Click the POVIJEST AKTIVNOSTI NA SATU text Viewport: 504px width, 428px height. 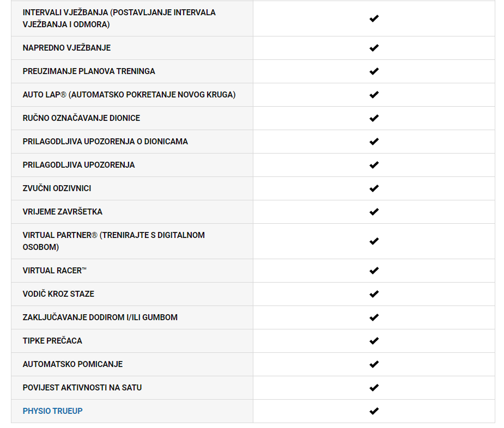click(x=82, y=388)
